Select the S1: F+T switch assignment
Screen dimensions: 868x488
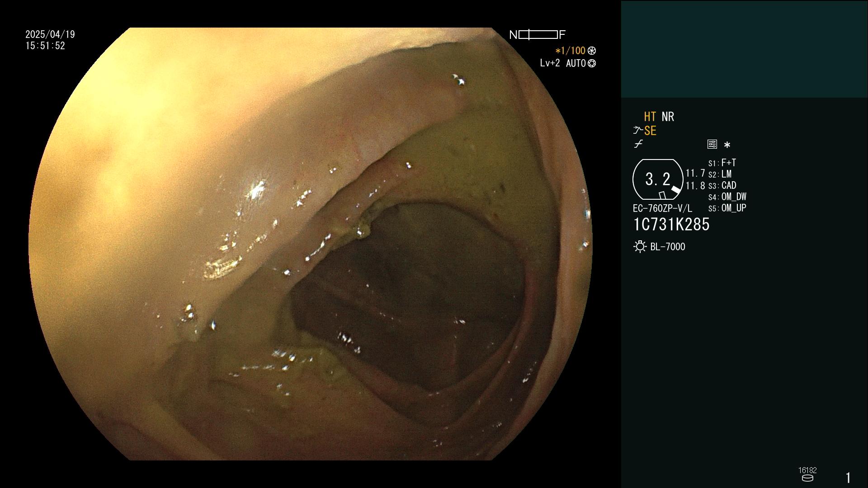[x=722, y=163]
